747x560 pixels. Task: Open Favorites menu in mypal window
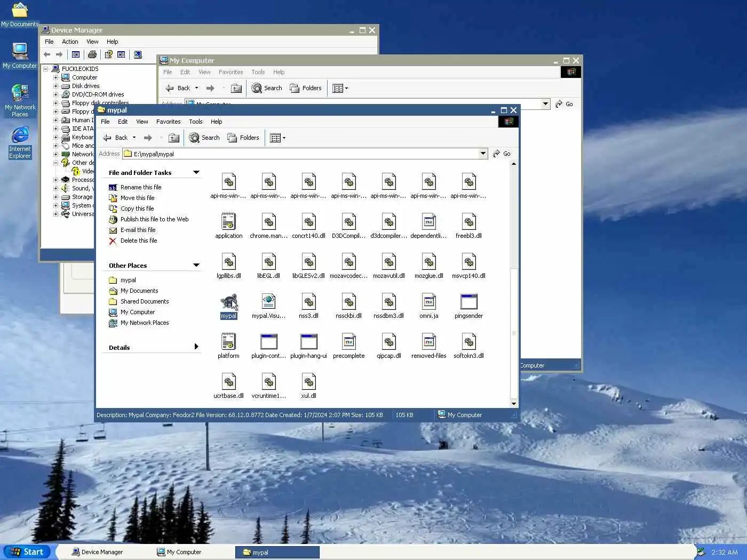coord(168,122)
